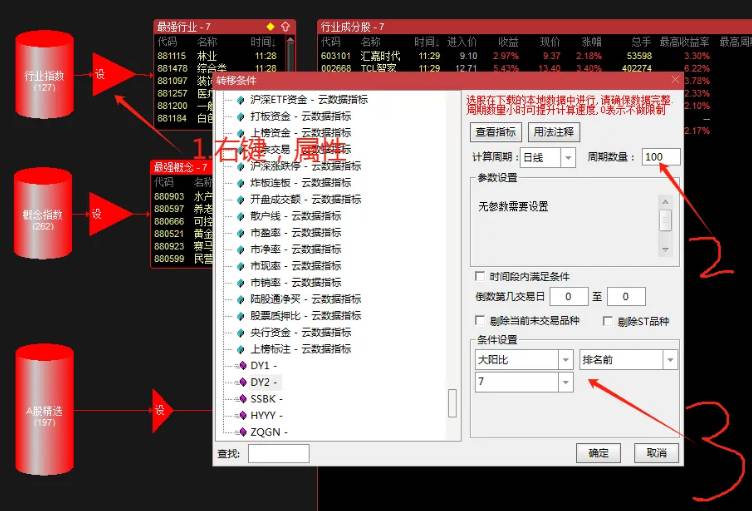Click the 参数设置 scrollbar up arrow
The width and height of the screenshot is (752, 511).
point(665,202)
